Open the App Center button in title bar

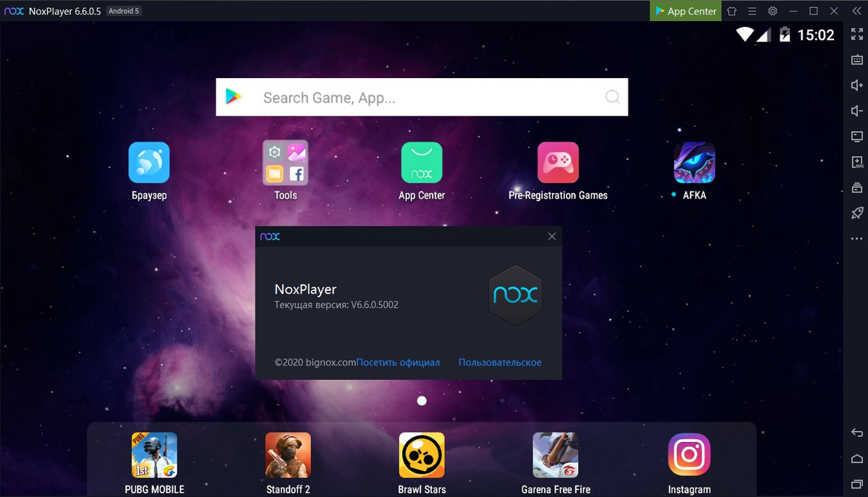(685, 11)
